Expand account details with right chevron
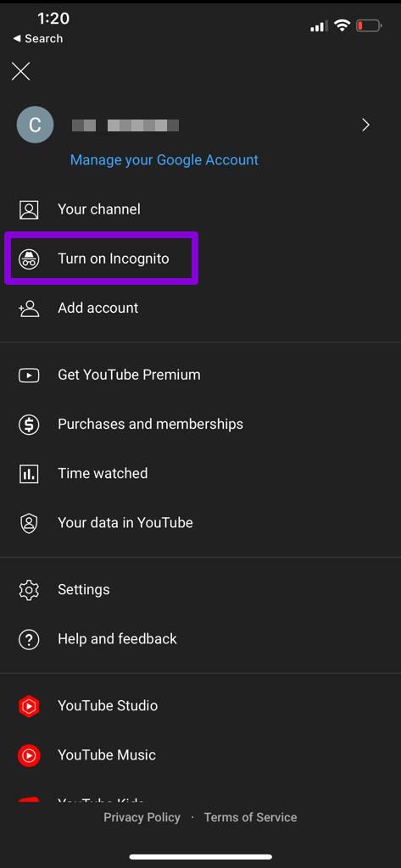Image resolution: width=401 pixels, height=868 pixels. coord(365,125)
